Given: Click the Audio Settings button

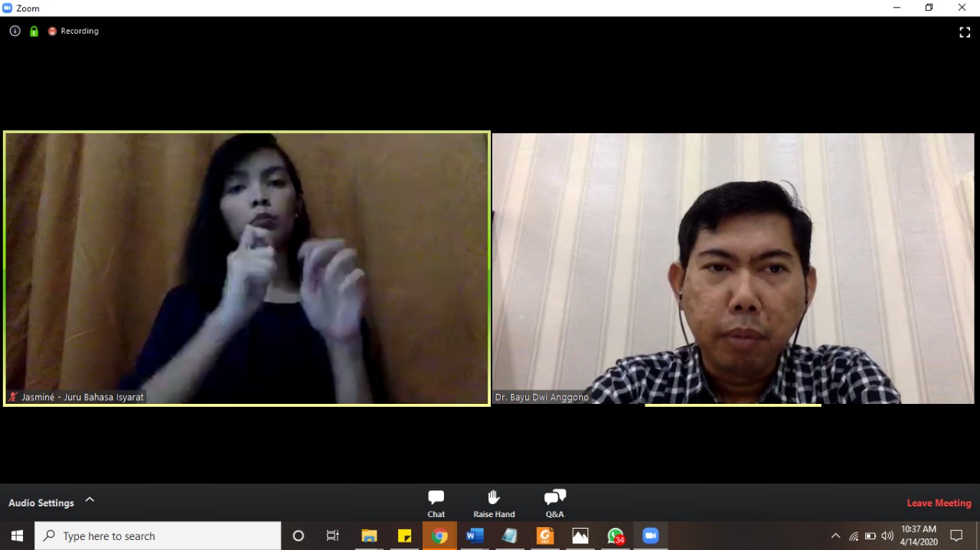Looking at the screenshot, I should 41,503.
